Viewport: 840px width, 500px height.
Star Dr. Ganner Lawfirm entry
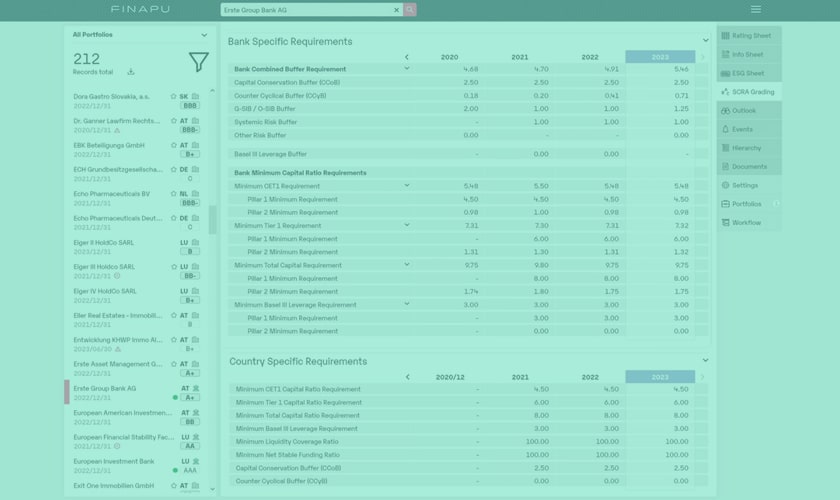point(173,121)
